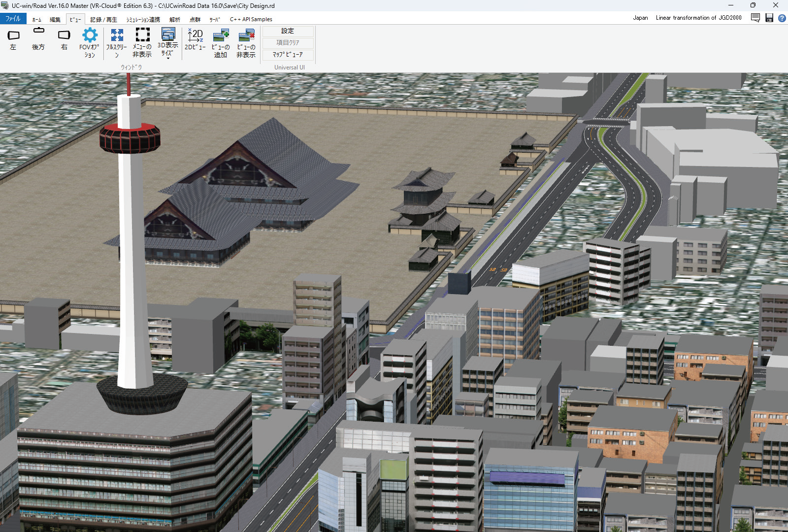Switch to fullscreen (フルスクリーン) mode
This screenshot has height=532, width=788.
(x=117, y=43)
